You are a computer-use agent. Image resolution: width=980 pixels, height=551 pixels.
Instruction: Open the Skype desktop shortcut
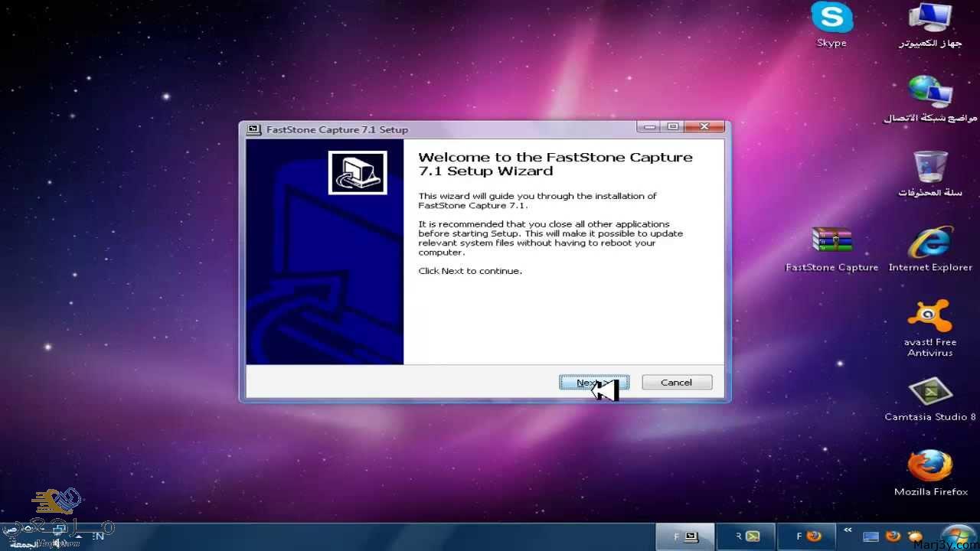click(831, 25)
